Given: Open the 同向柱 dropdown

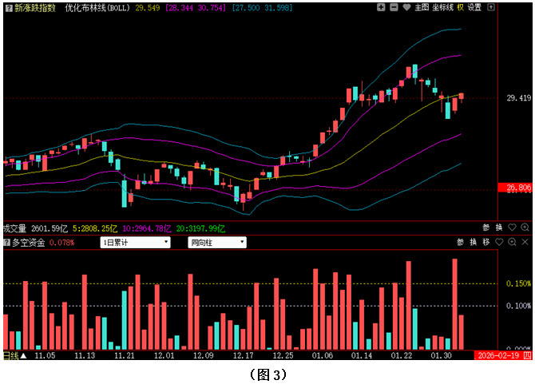Looking at the screenshot, I should 216,242.
